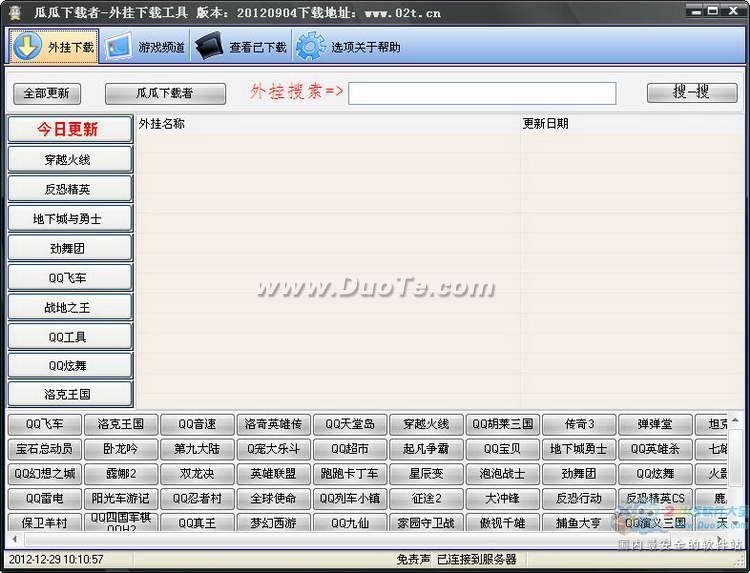Click into the 外挂搜索 input field
Screen dimensions: 750x573
[x=482, y=93]
